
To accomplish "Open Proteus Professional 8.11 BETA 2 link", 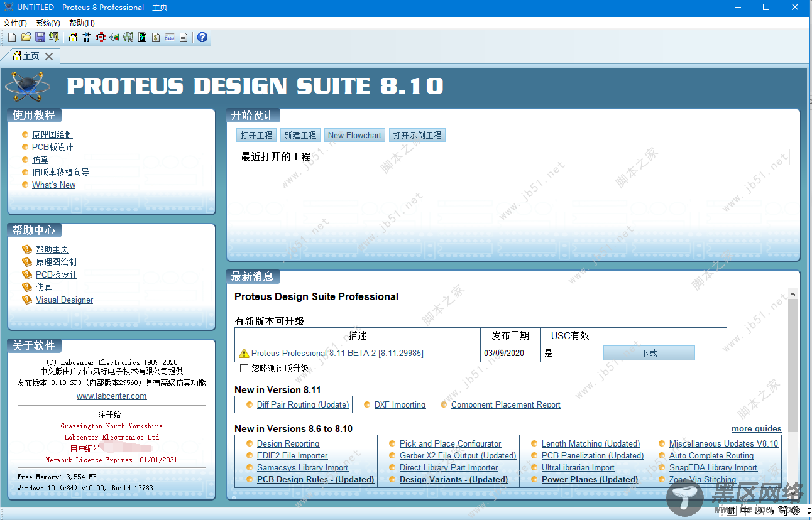I will [x=337, y=354].
